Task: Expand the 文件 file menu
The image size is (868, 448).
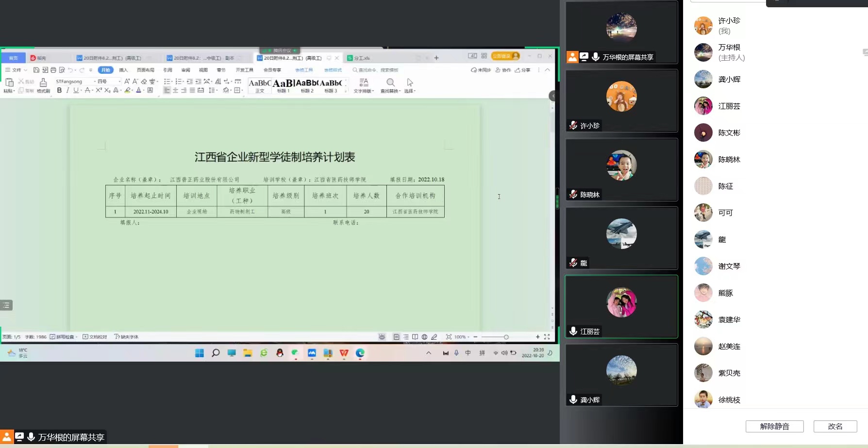Action: 16,70
